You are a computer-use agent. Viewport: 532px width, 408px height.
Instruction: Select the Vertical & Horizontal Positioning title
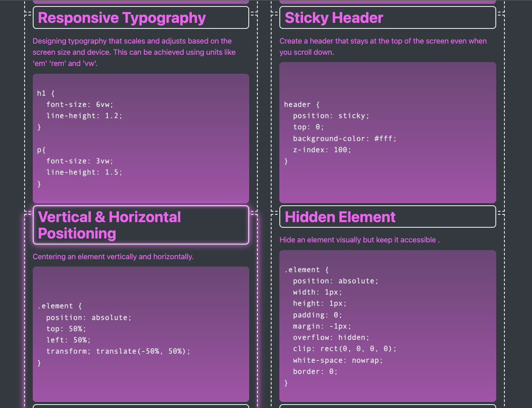tap(110, 225)
